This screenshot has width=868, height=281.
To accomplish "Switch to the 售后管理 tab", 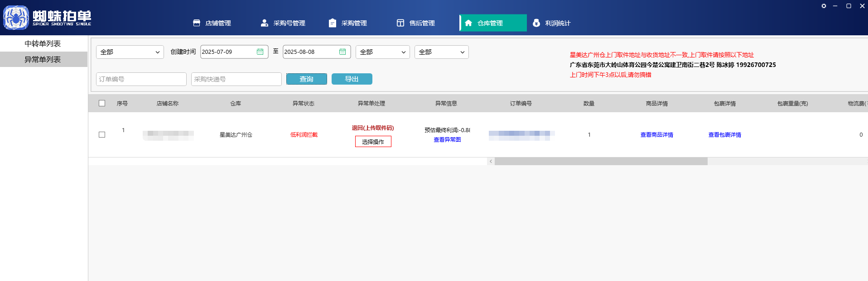I will click(416, 23).
